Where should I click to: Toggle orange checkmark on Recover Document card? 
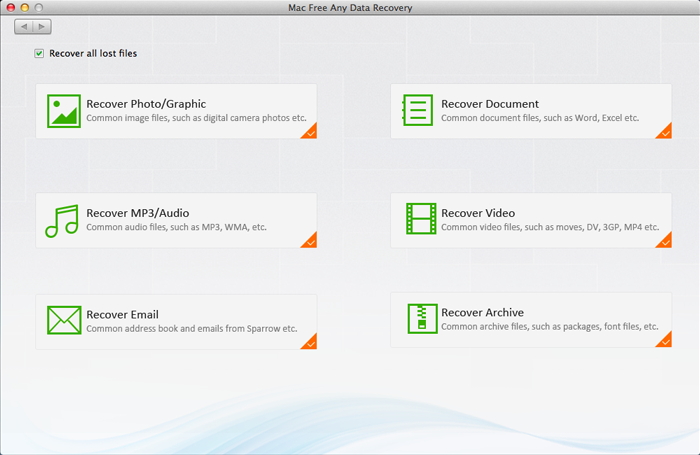pos(665,132)
